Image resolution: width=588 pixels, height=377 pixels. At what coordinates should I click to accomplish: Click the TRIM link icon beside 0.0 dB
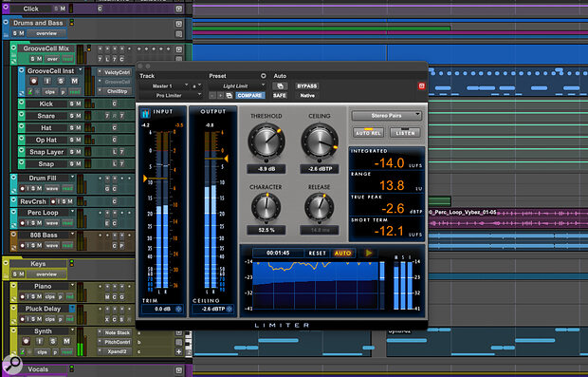[178, 309]
